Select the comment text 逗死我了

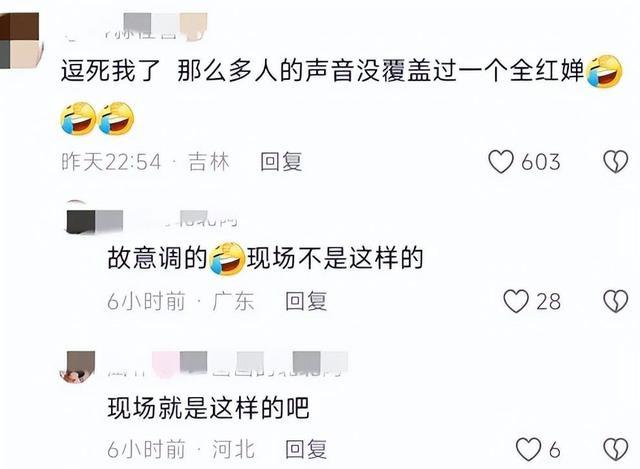point(110,71)
